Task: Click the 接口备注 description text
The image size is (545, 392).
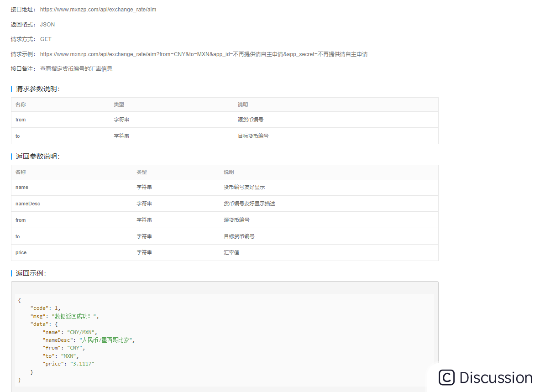Action: (x=75, y=68)
